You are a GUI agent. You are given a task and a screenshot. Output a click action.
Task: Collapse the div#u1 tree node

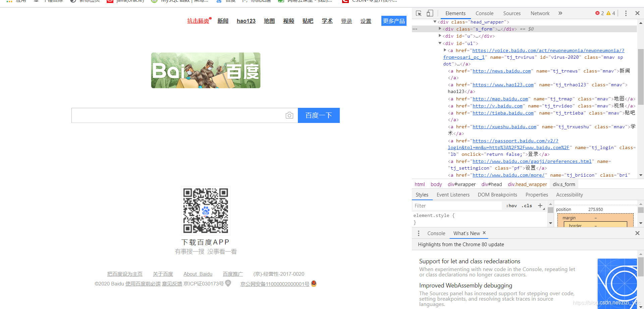pyautogui.click(x=440, y=43)
